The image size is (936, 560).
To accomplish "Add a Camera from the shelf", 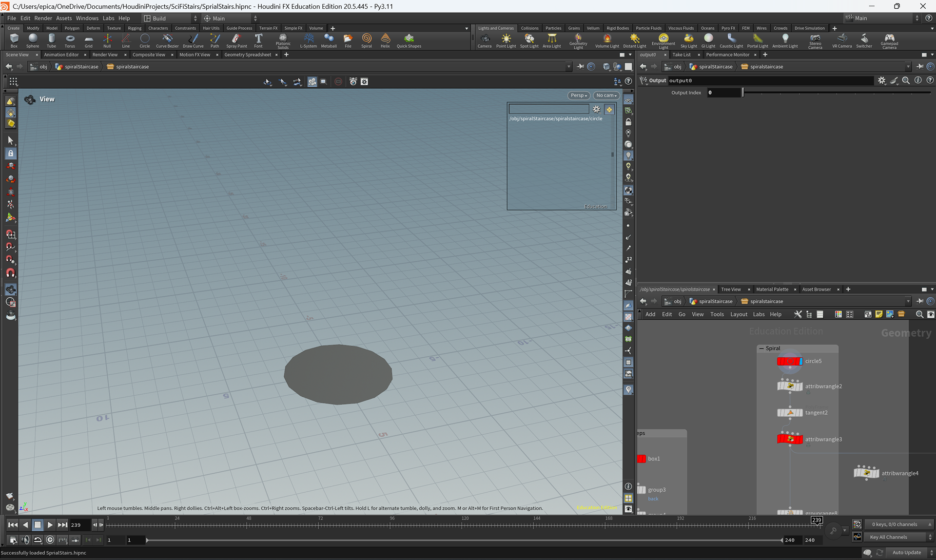I will 485,40.
